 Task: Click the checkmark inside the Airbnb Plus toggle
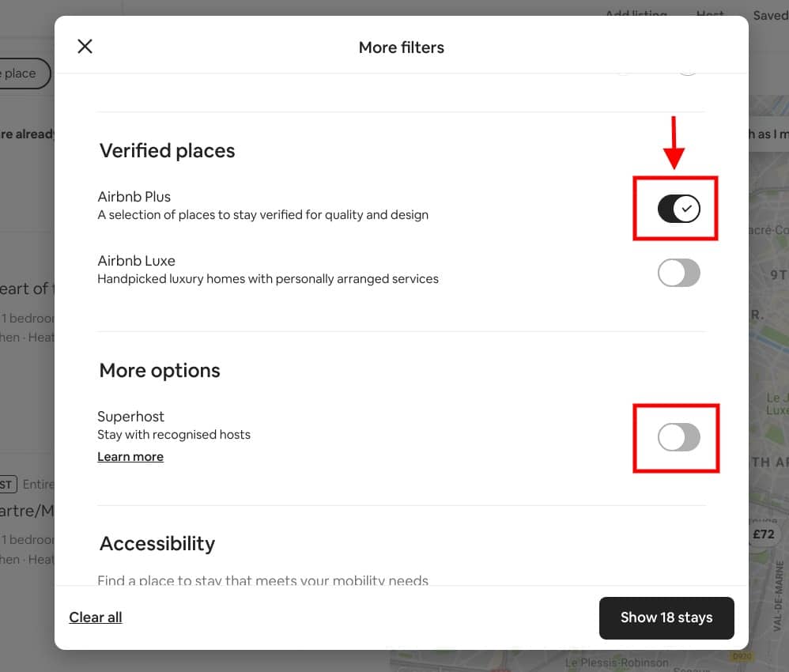coord(686,208)
